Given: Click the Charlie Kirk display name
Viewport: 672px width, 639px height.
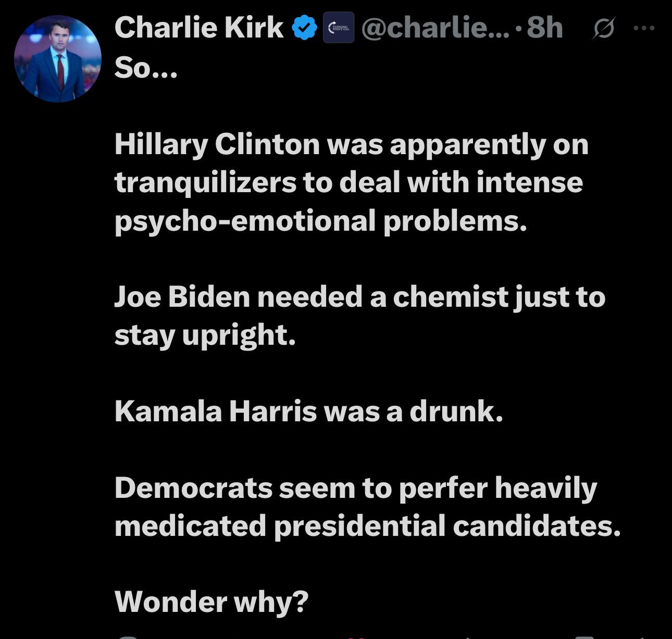Looking at the screenshot, I should pos(198,27).
